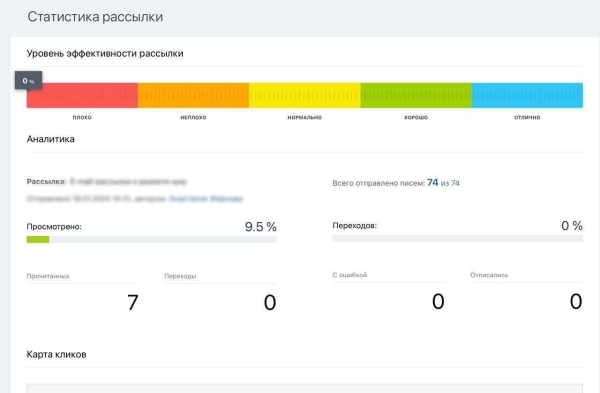Click the 'Прочитанных' column label
Image resolution: width=600 pixels, height=393 pixels.
click(x=48, y=276)
